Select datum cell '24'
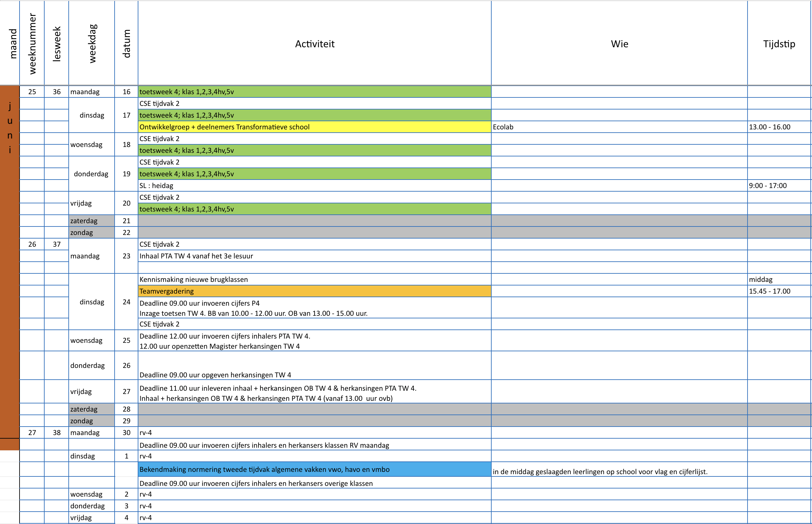The width and height of the screenshot is (812, 524). (x=126, y=302)
